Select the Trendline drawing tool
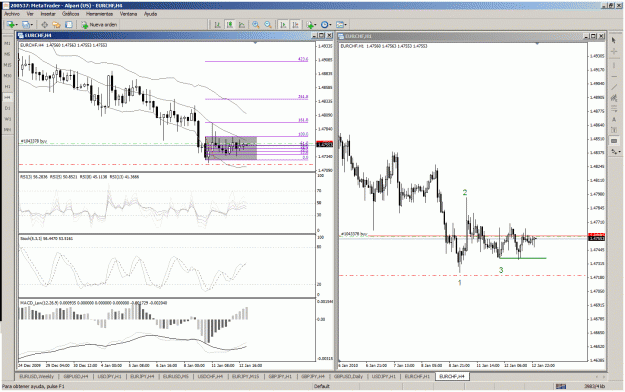 coord(614,87)
